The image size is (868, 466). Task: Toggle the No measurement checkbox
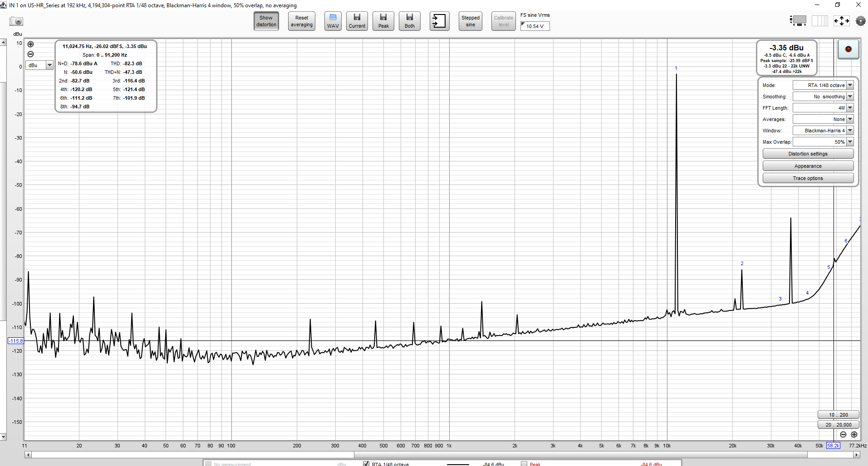208,464
